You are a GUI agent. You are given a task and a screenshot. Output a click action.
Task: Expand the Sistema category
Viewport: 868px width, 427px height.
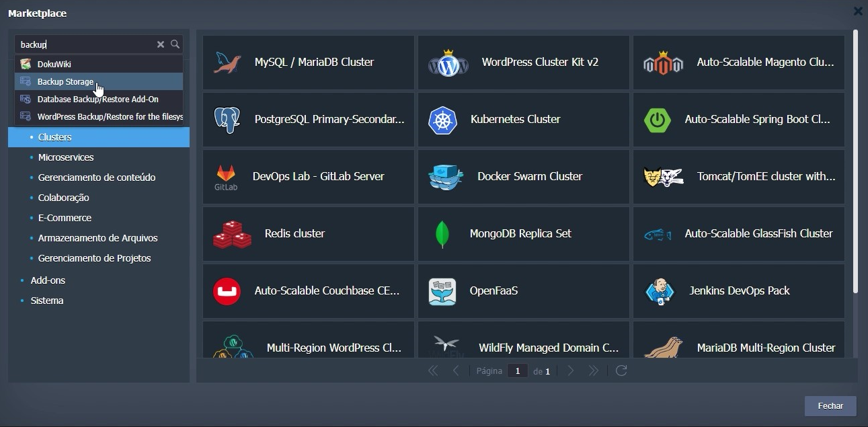click(47, 301)
